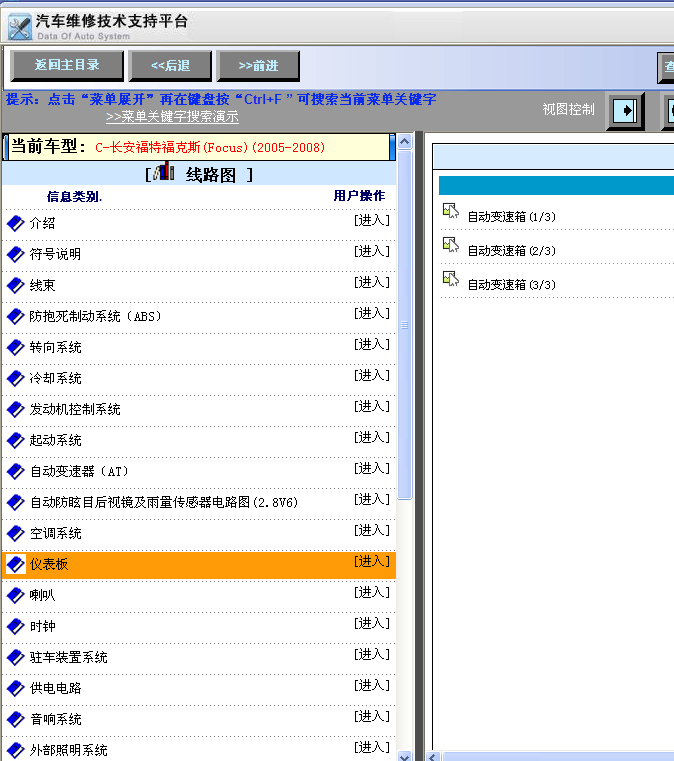Click the diagram icon for 自动变速箱 (3/3)
Image resolution: width=674 pixels, height=761 pixels.
tap(451, 279)
